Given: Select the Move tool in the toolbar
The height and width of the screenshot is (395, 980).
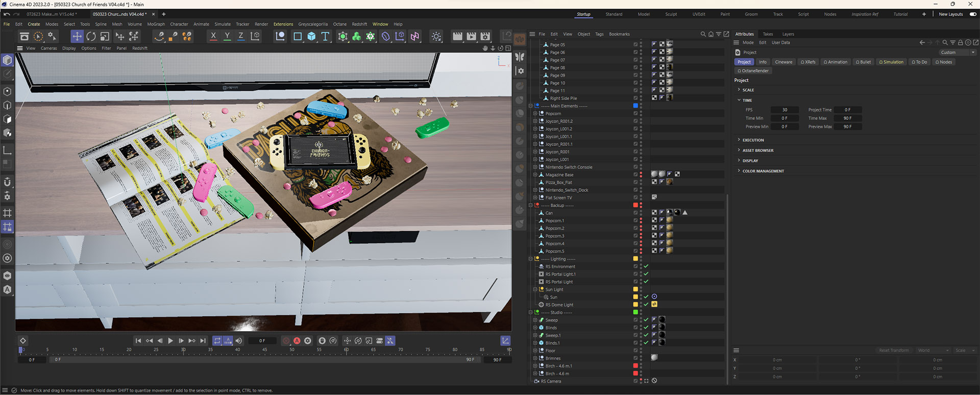Looking at the screenshot, I should (x=77, y=36).
